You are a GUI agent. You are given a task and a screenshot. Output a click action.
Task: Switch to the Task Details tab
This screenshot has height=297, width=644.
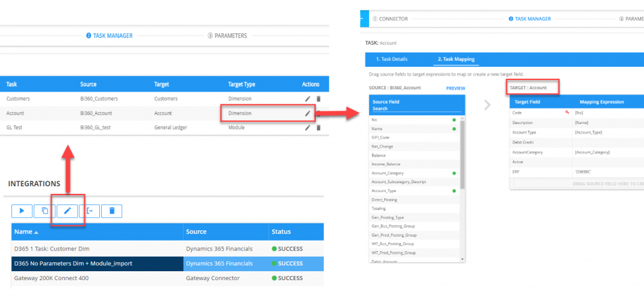tap(391, 59)
